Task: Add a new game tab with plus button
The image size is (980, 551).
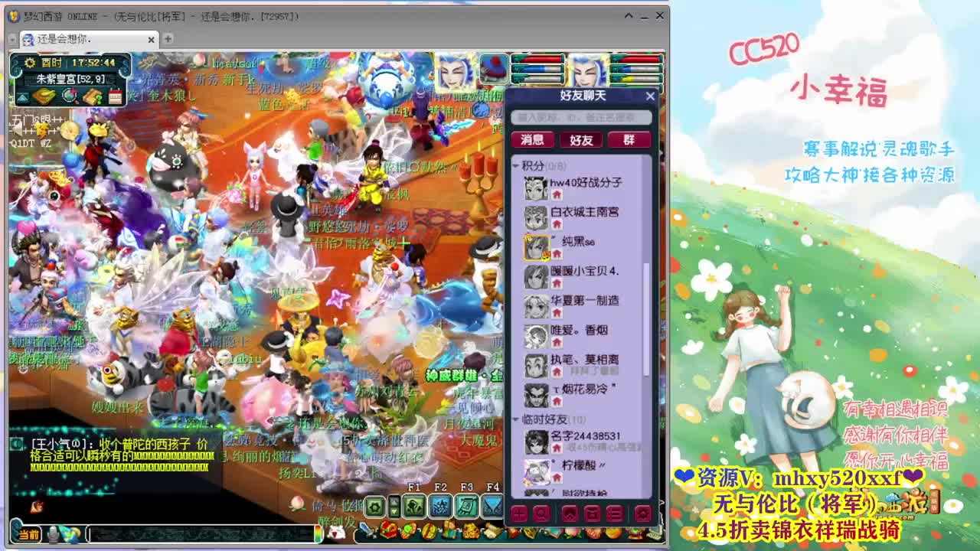Action: pyautogui.click(x=168, y=38)
